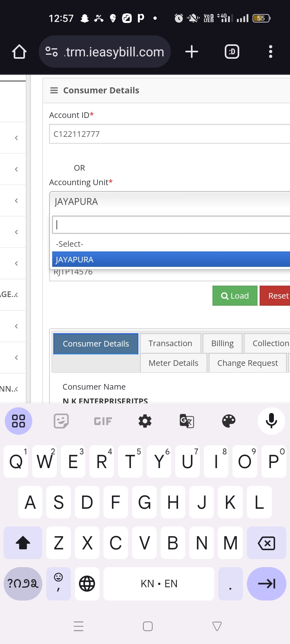
Task: Open keyboard settings gear
Action: click(145, 421)
